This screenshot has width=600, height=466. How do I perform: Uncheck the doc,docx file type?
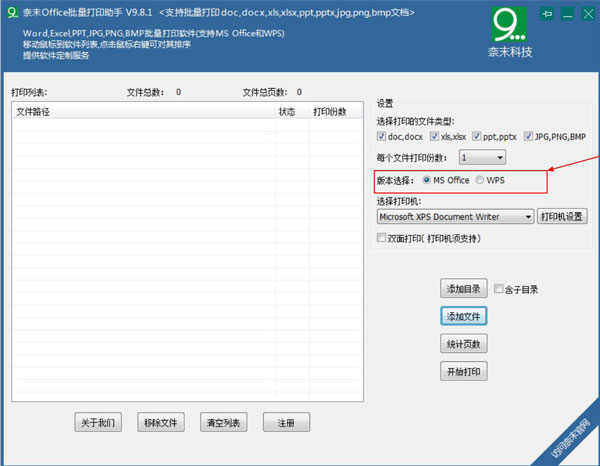381,136
